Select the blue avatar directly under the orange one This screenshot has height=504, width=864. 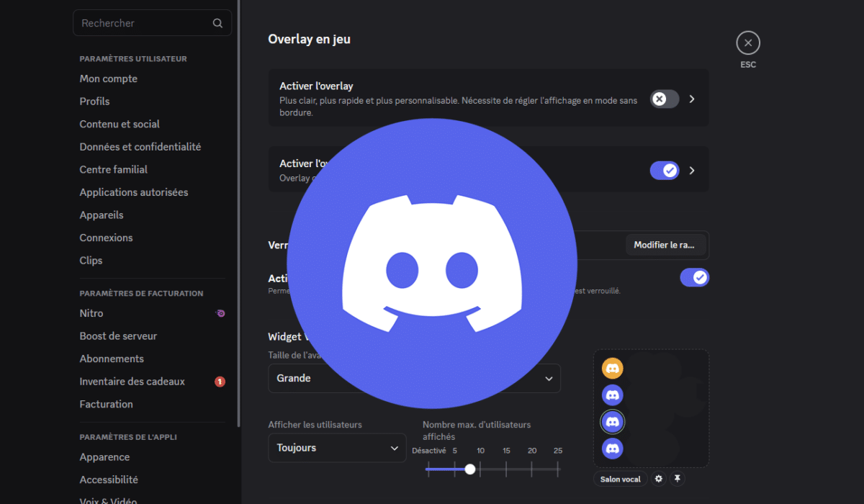[x=612, y=395]
